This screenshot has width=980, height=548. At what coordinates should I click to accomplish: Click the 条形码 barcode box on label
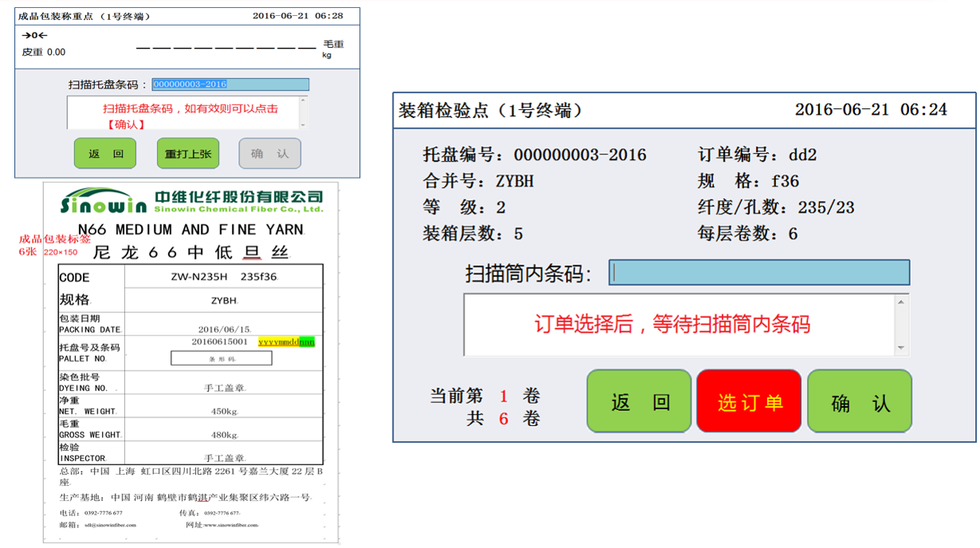(221, 358)
